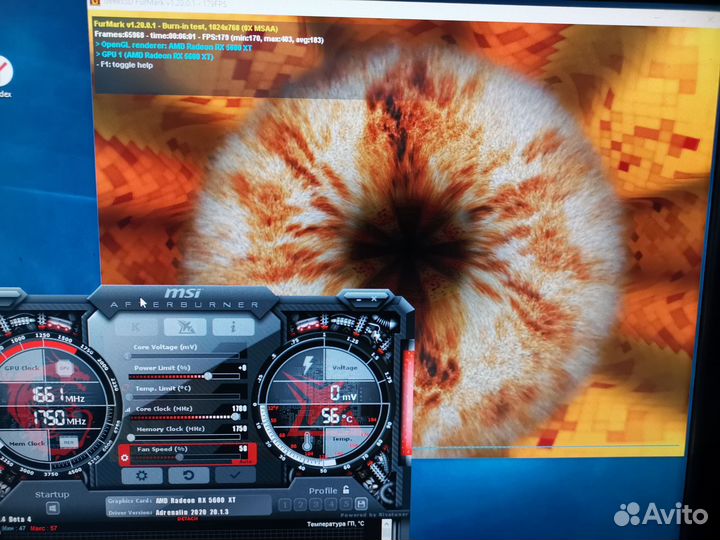
Task: Open Afterburner settings gear button
Action: [x=143, y=476]
